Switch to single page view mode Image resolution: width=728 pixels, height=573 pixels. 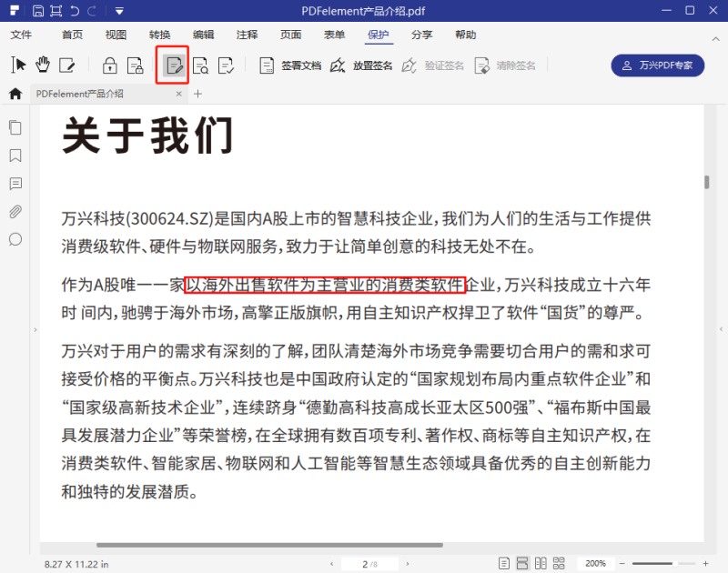[x=505, y=563]
